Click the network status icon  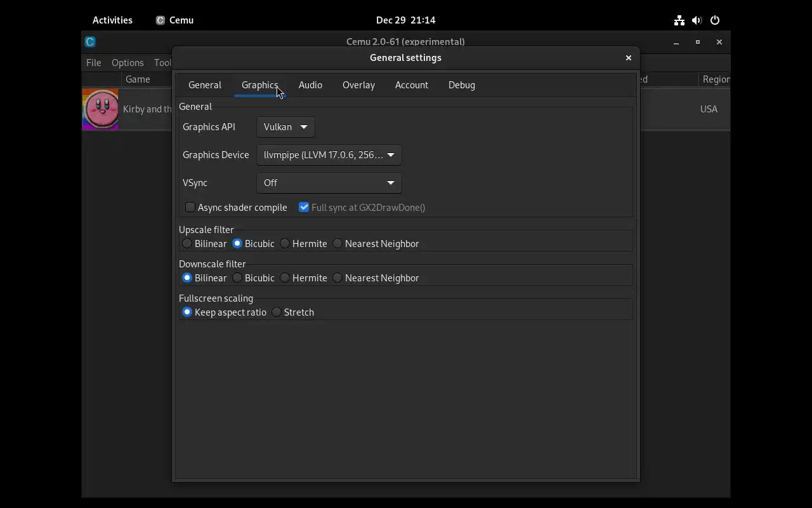[x=679, y=20]
